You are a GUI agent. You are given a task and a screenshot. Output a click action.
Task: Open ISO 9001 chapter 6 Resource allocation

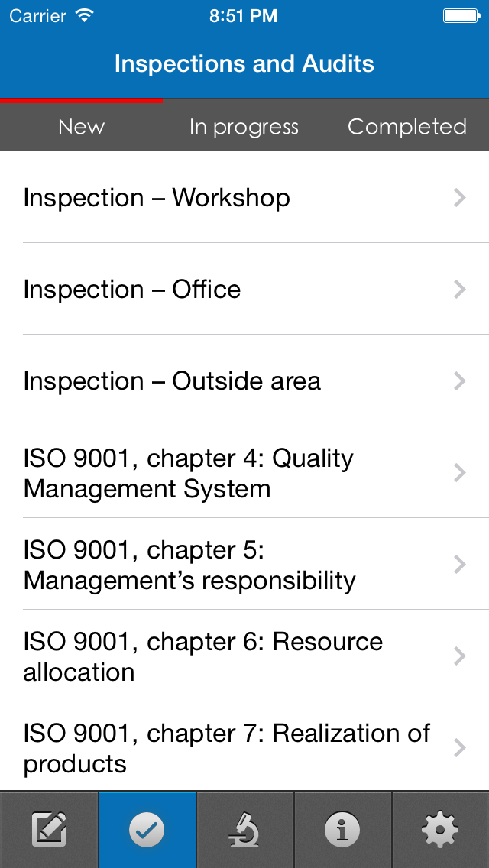244,656
